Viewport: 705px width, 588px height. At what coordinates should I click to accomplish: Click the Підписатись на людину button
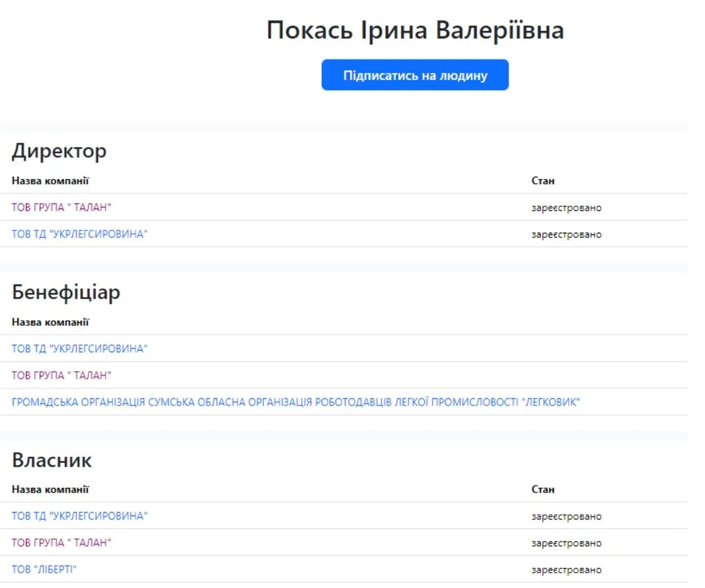414,75
